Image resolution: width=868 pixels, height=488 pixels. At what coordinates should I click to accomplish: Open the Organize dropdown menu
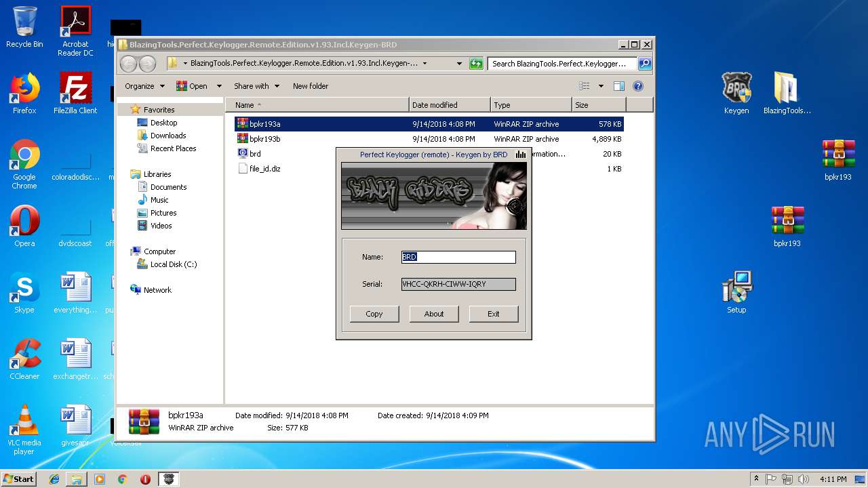pos(144,86)
